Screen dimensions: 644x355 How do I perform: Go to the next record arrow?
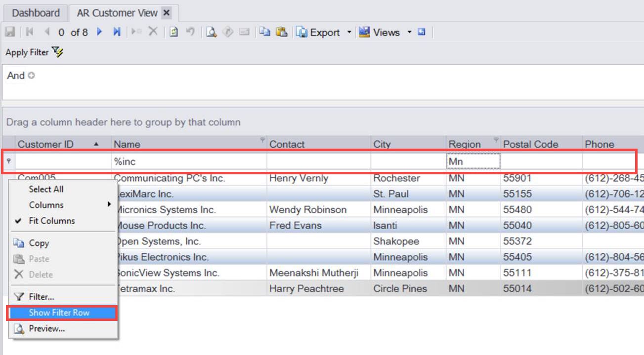click(99, 32)
